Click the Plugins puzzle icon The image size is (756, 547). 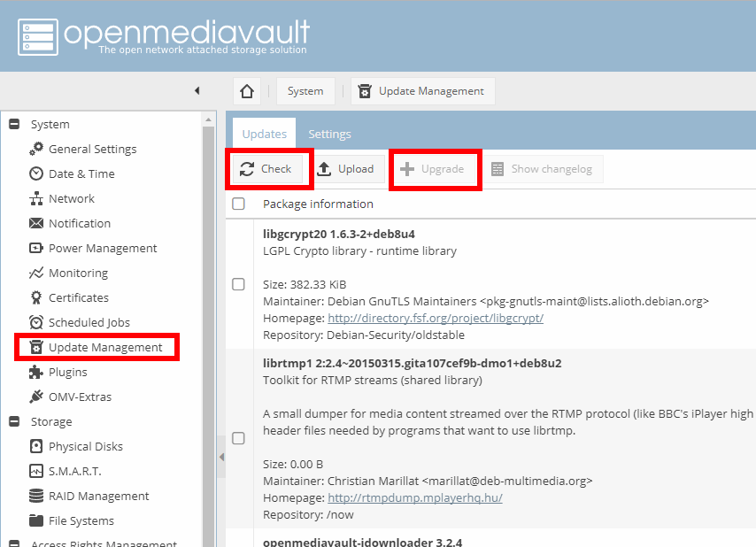click(36, 372)
